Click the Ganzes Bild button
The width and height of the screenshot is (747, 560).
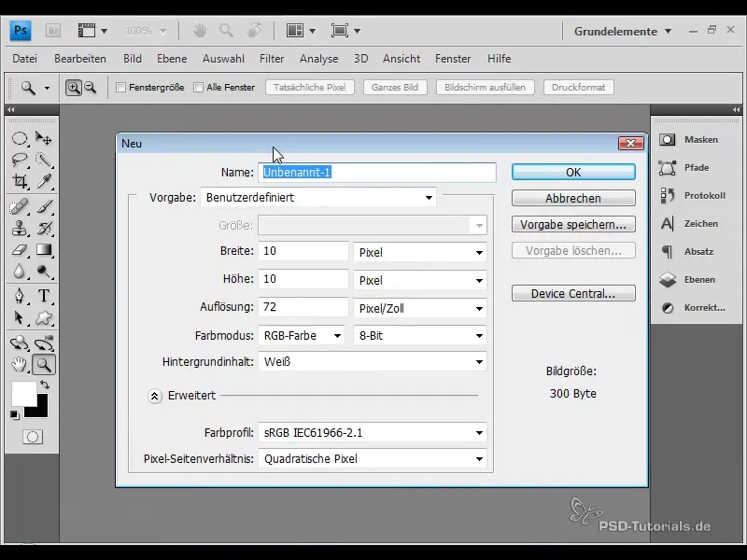[x=395, y=88]
